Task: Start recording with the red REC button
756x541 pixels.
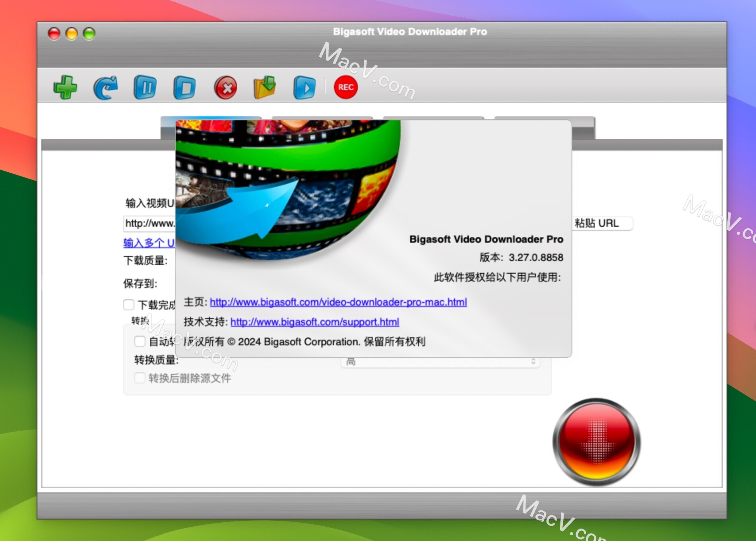Action: [x=346, y=87]
